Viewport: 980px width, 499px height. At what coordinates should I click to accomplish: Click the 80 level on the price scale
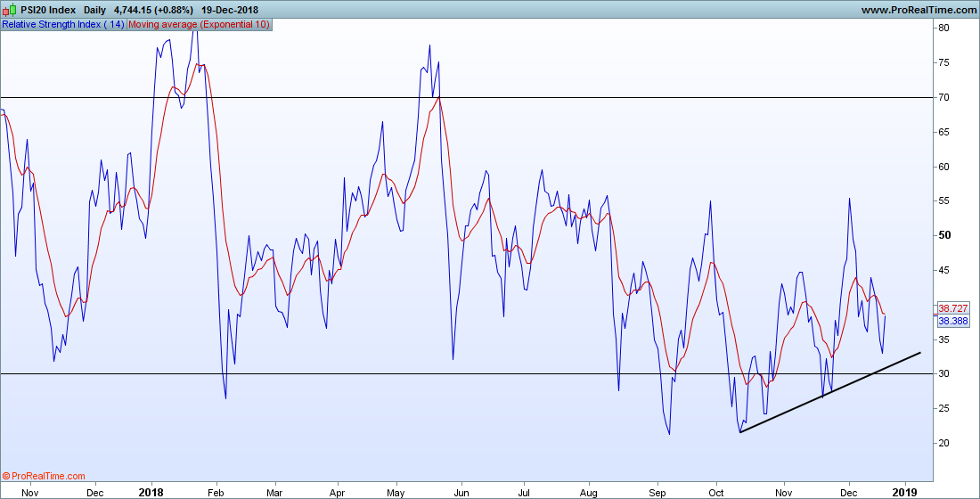[943, 29]
